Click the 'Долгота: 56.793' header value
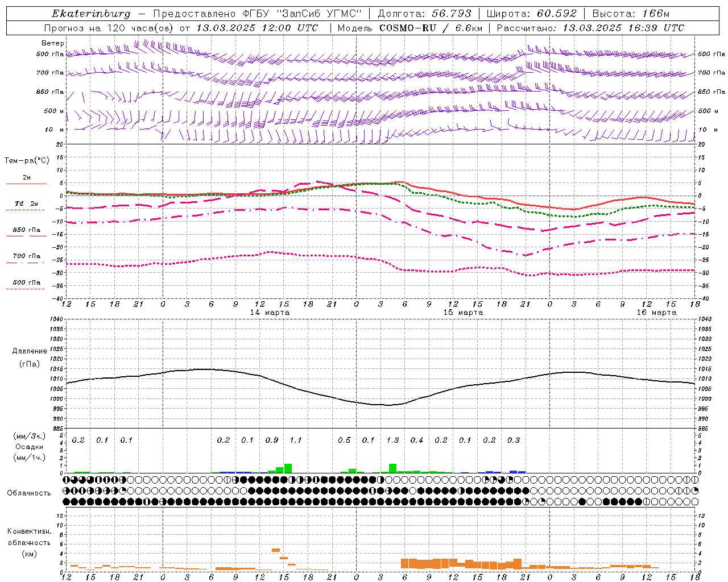Screen dimensions: 728x582 pyautogui.click(x=424, y=14)
